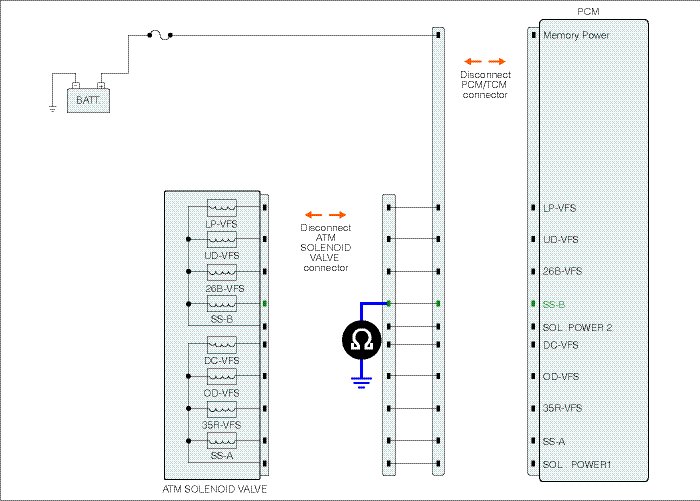
Task: Click the SS-A label in PCM
Action: (554, 442)
